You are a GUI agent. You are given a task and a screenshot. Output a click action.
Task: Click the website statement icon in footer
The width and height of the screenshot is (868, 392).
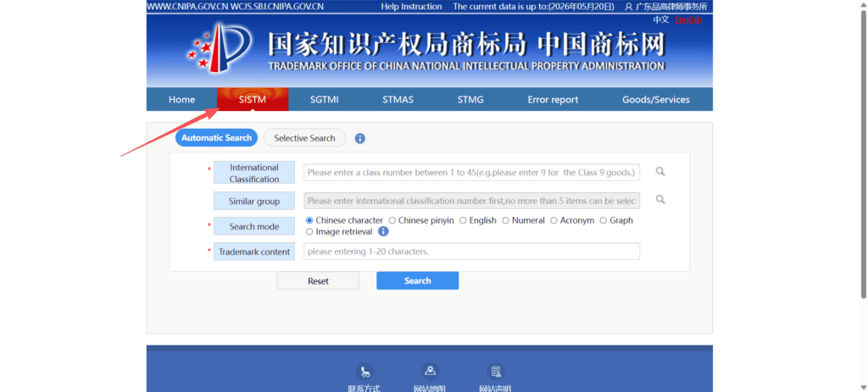point(496,371)
